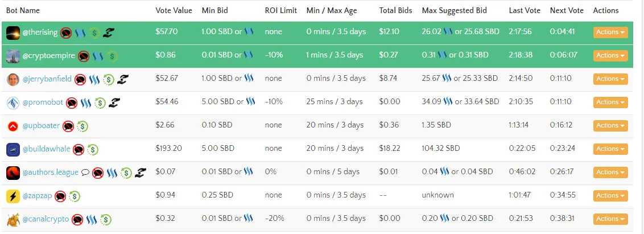
Task: Click the red no-comments icon for @authors.league
Action: [x=98, y=173]
